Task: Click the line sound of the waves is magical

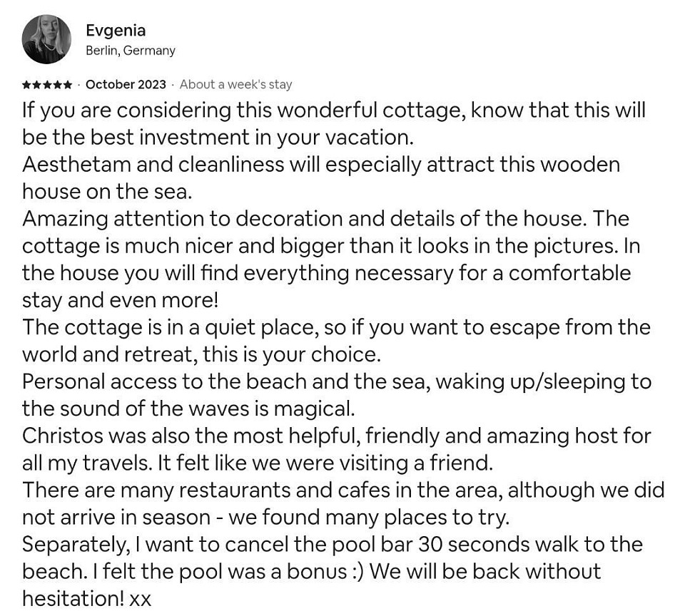Action: pos(188,409)
